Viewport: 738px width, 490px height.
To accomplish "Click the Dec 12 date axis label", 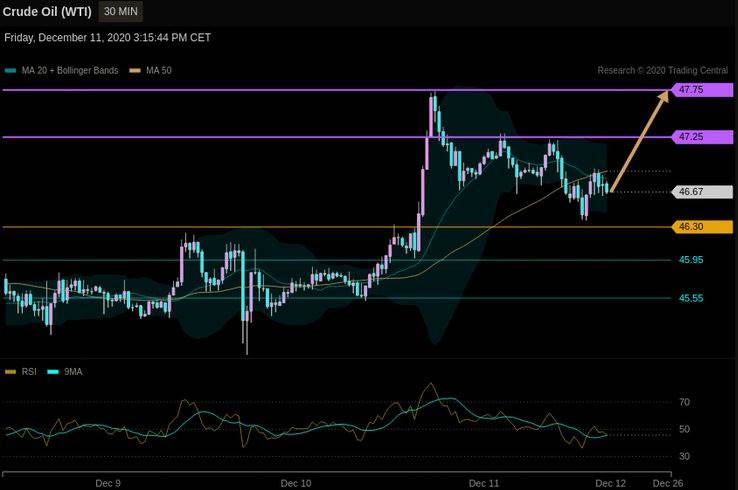I will pyautogui.click(x=610, y=483).
